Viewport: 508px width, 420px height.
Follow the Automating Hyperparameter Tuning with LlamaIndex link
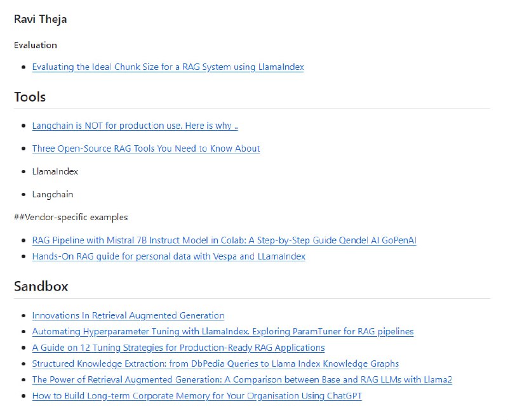point(223,331)
